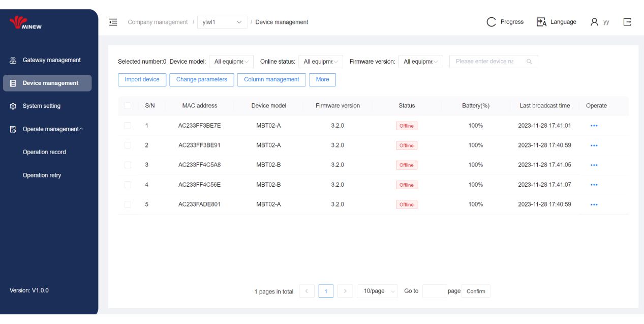Viewport: 644px width, 324px height.
Task: Open the Language translation icon
Action: (x=541, y=22)
